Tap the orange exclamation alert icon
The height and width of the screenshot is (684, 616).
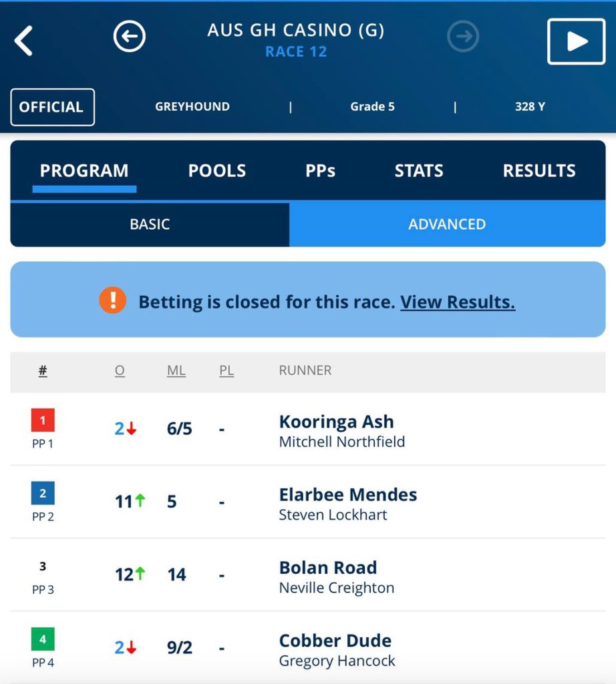(x=112, y=300)
